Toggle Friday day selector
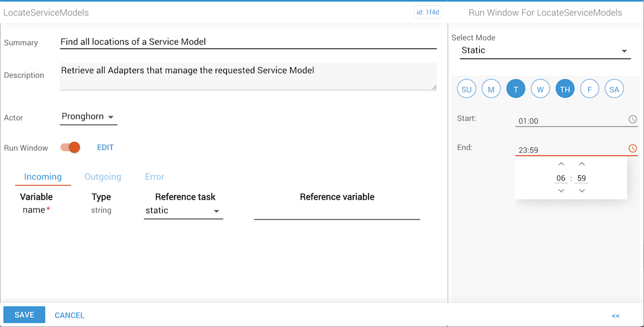 pyautogui.click(x=590, y=89)
